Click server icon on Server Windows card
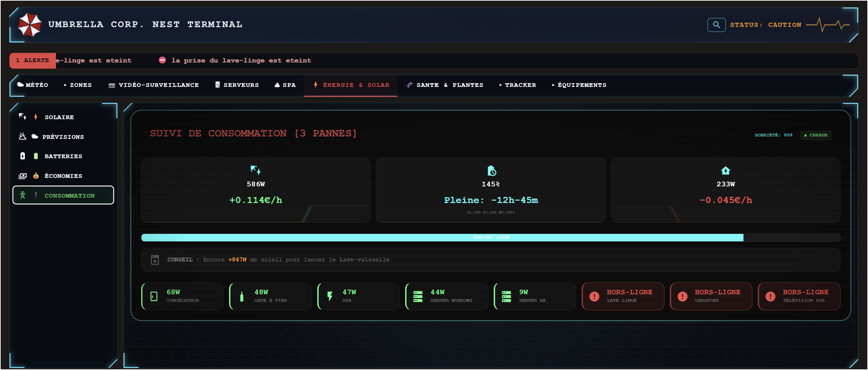This screenshot has width=868, height=370. click(x=418, y=296)
